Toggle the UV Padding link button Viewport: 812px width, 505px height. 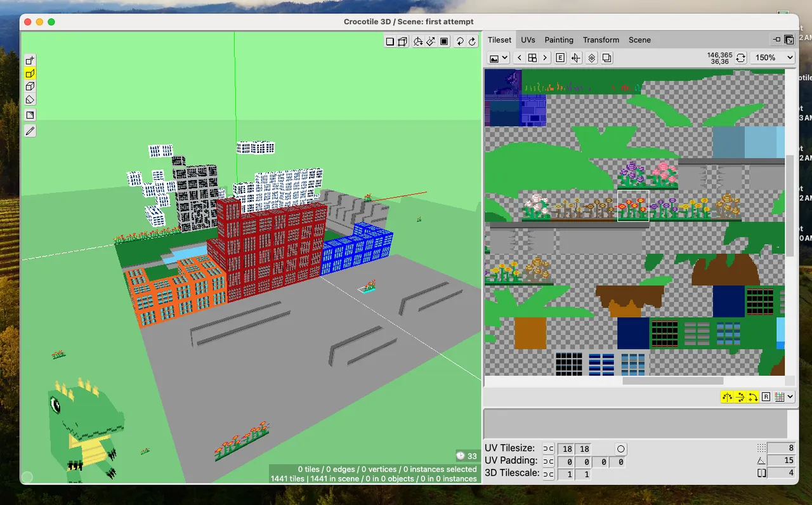[x=549, y=462]
